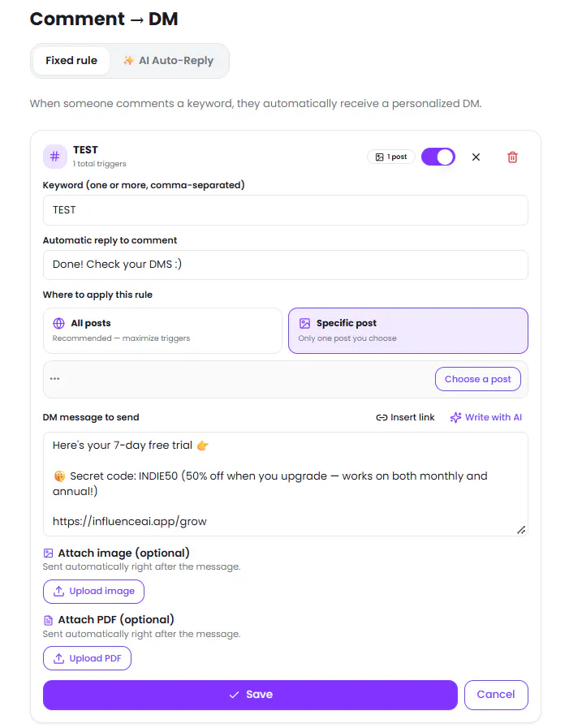Viewport: 582px width, 728px height.
Task: Disable the TEST rule toggle switch
Action: 438,157
